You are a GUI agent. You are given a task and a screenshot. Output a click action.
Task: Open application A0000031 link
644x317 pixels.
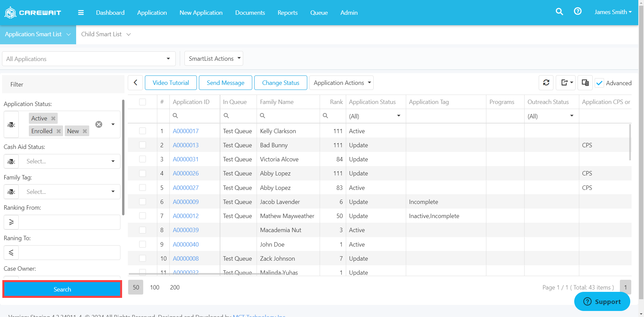(x=186, y=159)
